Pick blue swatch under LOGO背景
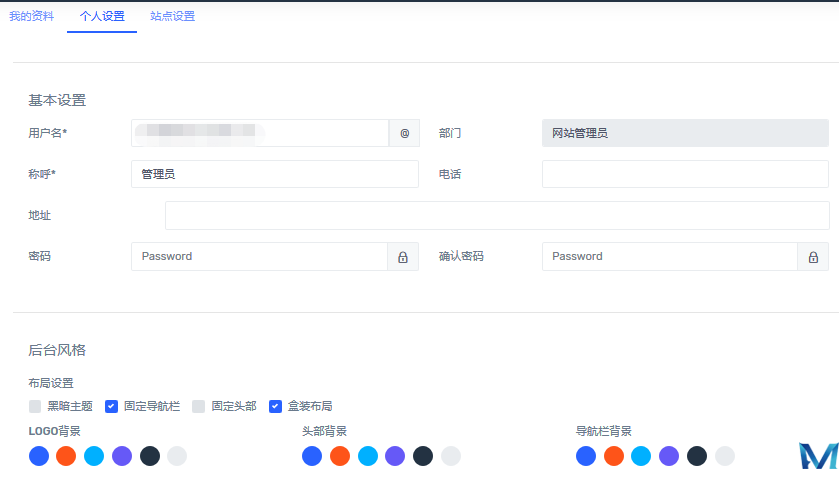 click(x=39, y=456)
